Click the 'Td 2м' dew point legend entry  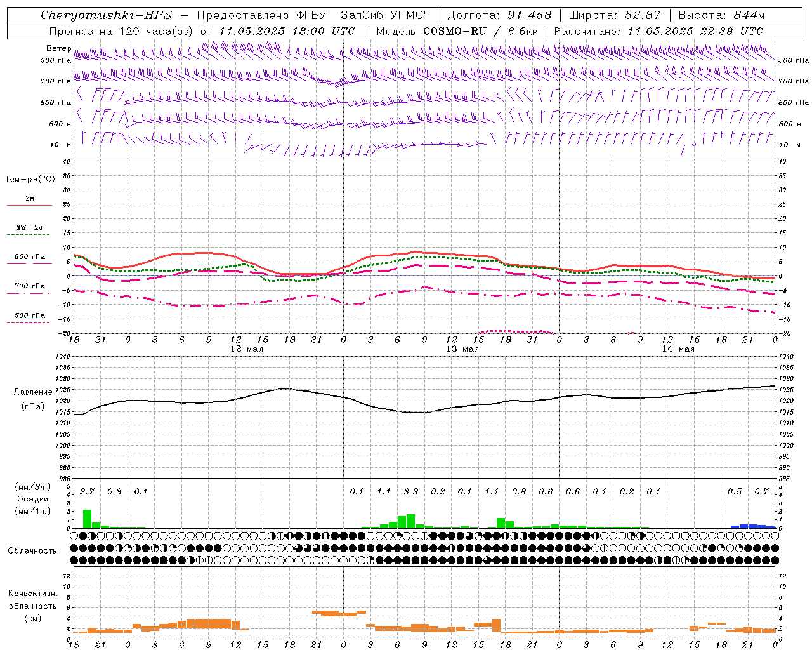[29, 227]
